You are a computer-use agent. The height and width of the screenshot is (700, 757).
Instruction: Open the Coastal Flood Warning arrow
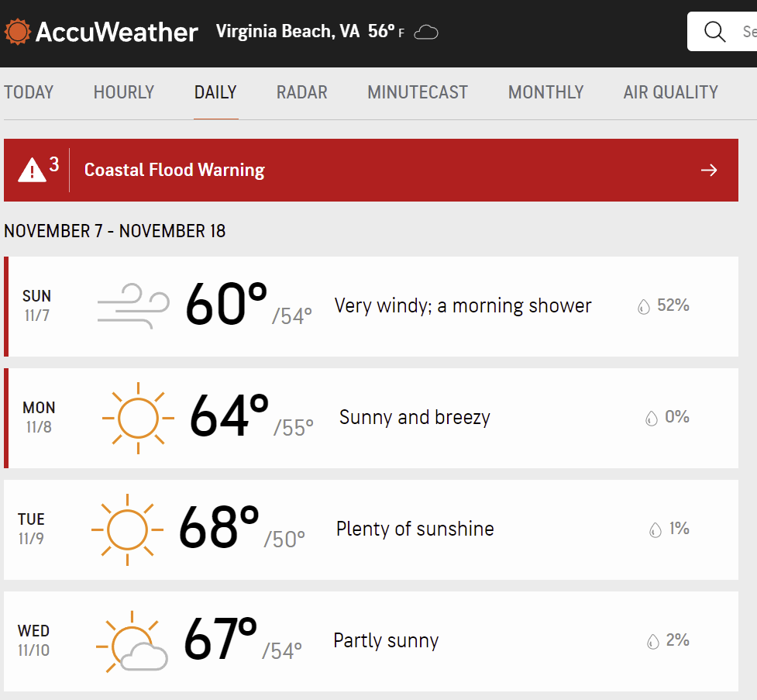tap(709, 170)
